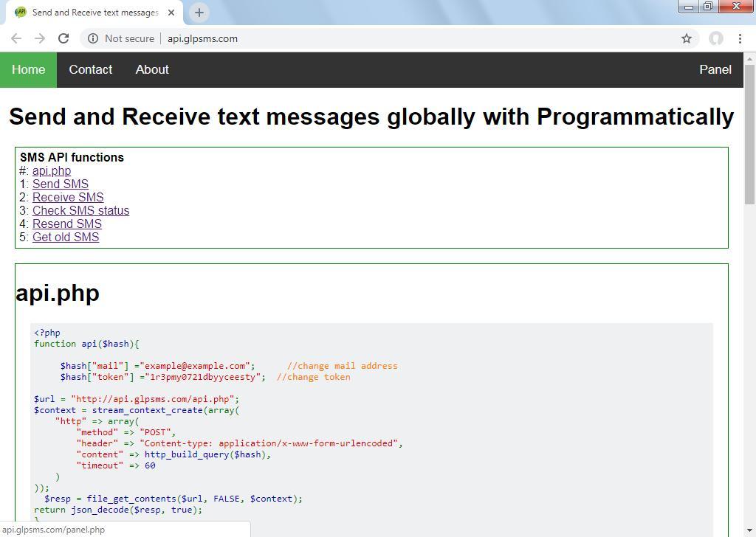Click the browser back arrow icon
The width and height of the screenshot is (756, 537).
[16, 38]
